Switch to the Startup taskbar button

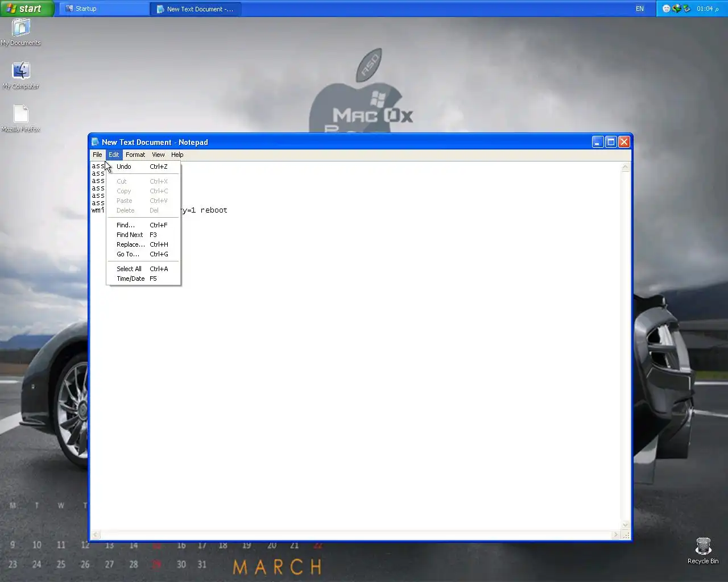[x=105, y=9]
